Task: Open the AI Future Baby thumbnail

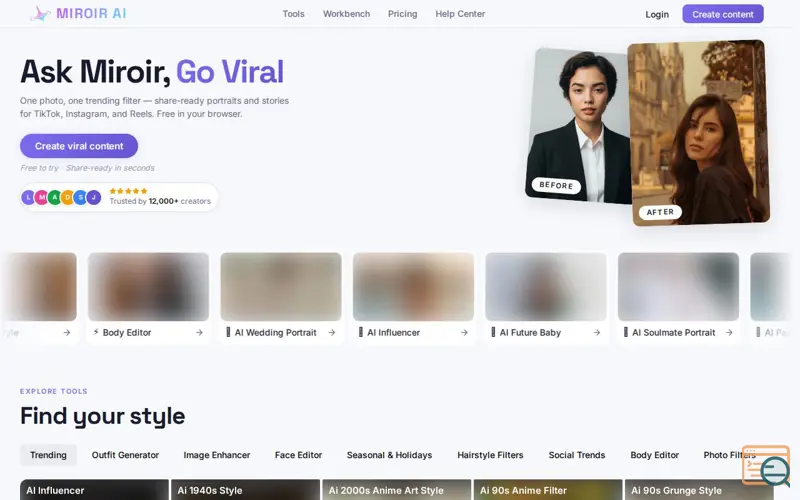Action: tap(546, 287)
